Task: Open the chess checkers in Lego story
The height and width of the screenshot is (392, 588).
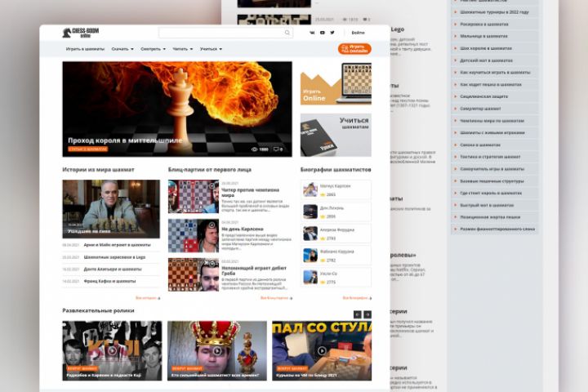Action: click(114, 257)
